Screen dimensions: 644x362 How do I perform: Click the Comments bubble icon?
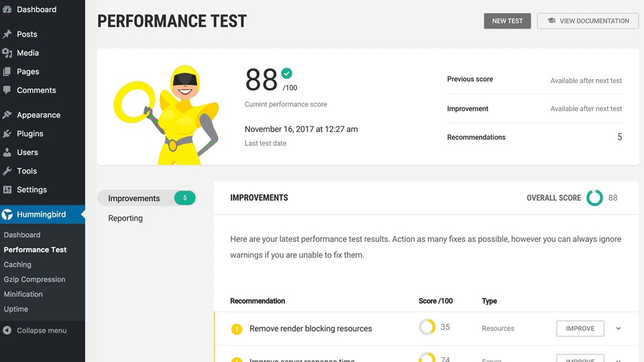tap(7, 90)
